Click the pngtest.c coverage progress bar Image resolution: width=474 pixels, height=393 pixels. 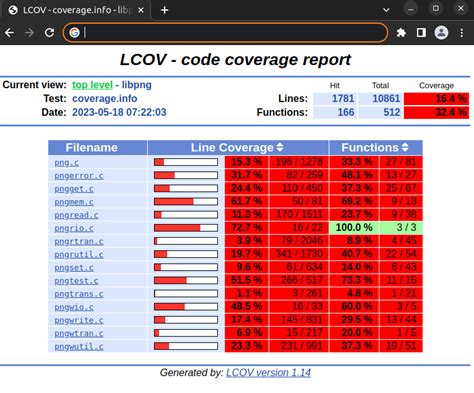coord(186,281)
